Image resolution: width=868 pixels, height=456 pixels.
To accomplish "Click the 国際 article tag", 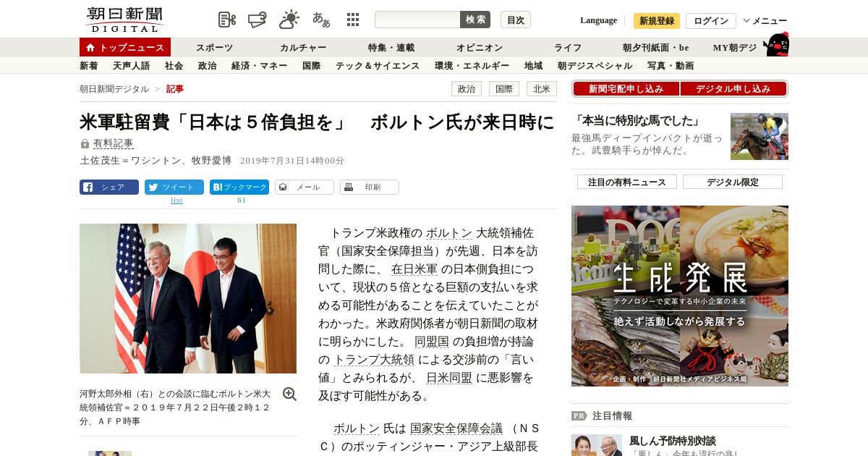I will [x=504, y=89].
